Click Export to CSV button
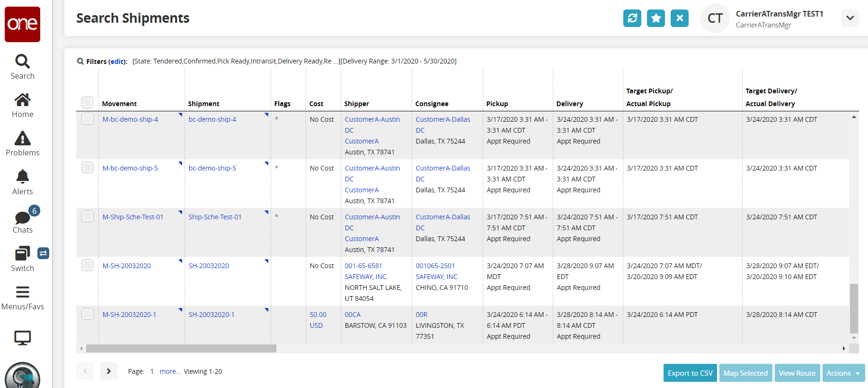 tap(690, 373)
